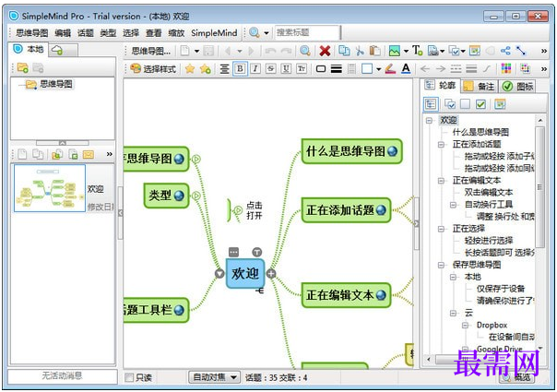Click the envelope mail icon in left panel
The width and height of the screenshot is (557, 392).
pyautogui.click(x=89, y=155)
